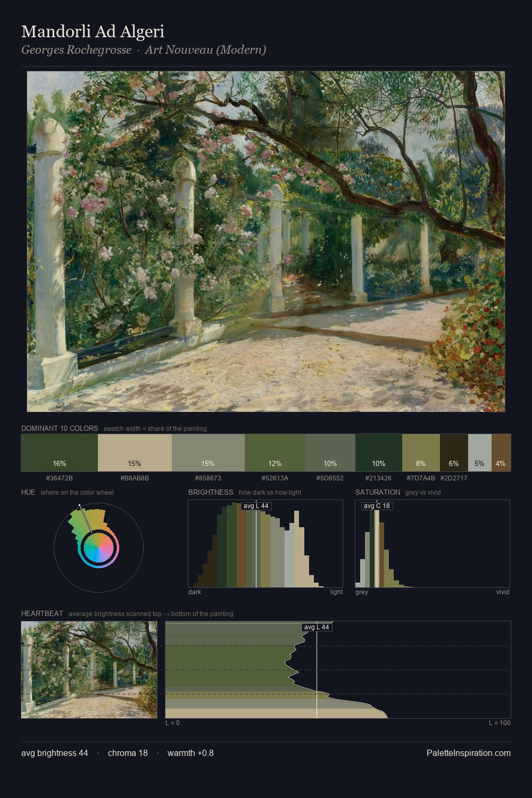Select the 5% light grey swatch

(480, 453)
